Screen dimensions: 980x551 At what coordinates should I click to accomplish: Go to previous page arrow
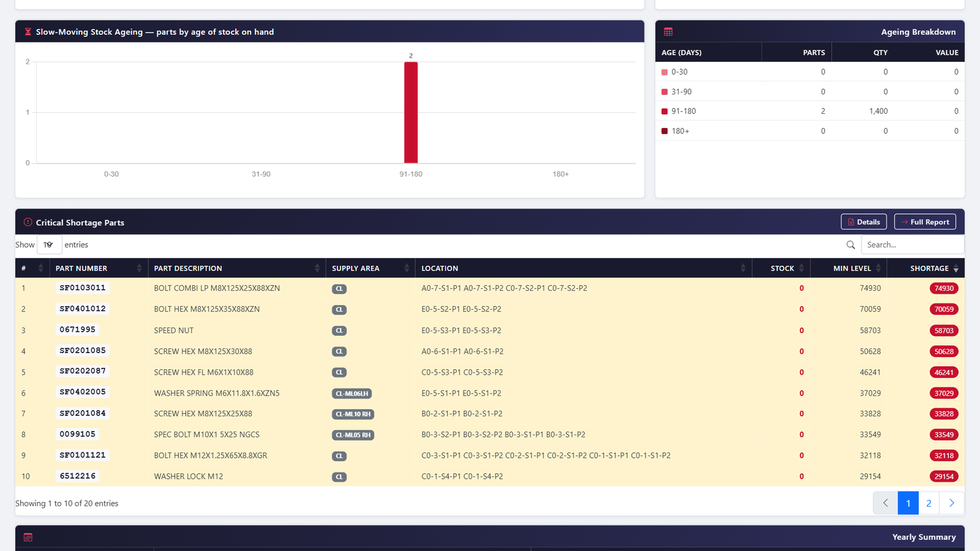click(x=886, y=503)
